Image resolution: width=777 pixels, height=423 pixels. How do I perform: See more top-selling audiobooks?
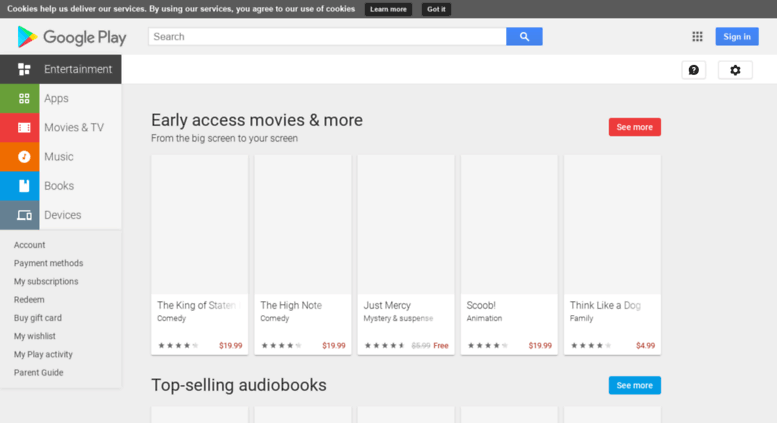click(x=635, y=385)
